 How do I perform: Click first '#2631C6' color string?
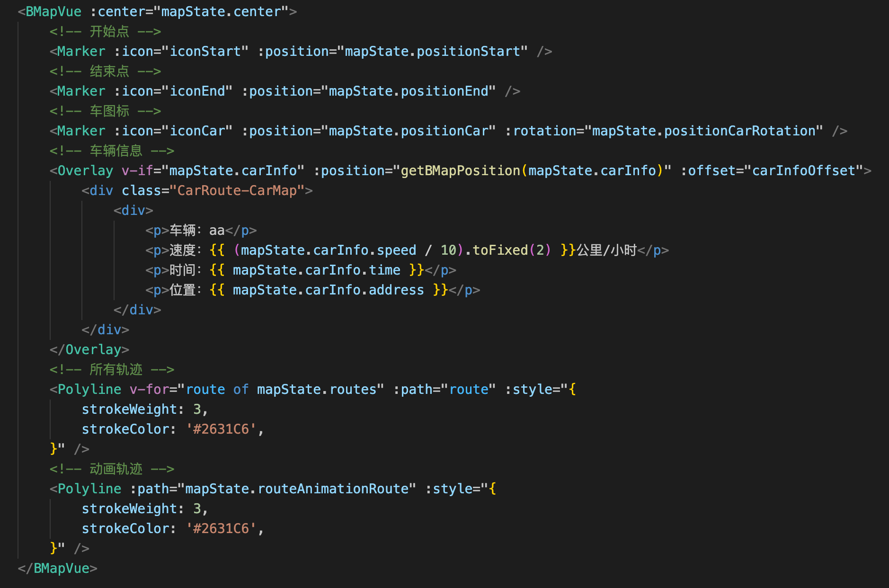pos(221,429)
